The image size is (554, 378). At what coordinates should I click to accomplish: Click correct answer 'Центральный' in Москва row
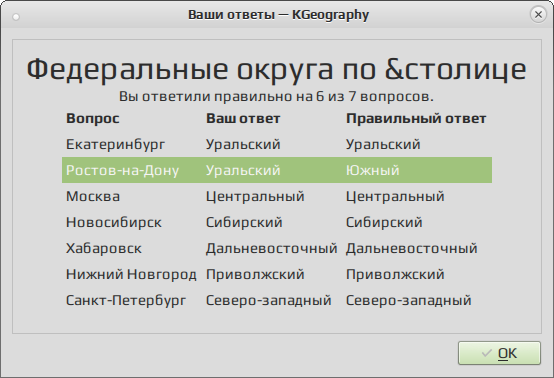pos(395,196)
